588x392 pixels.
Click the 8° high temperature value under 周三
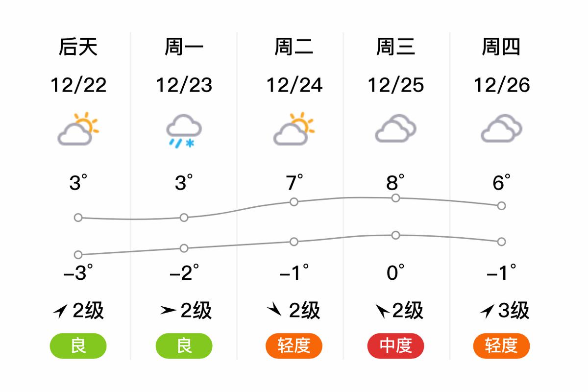click(x=396, y=182)
